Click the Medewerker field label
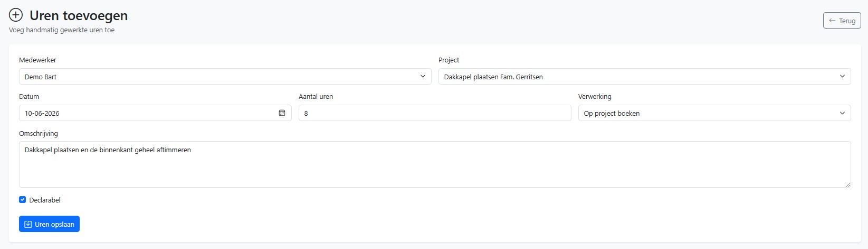Screen dimensions: 868x249 tap(37, 60)
